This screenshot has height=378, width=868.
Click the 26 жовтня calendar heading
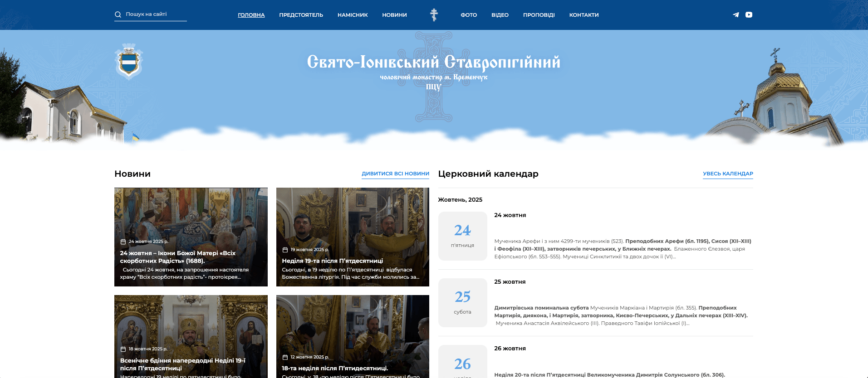[x=510, y=349]
